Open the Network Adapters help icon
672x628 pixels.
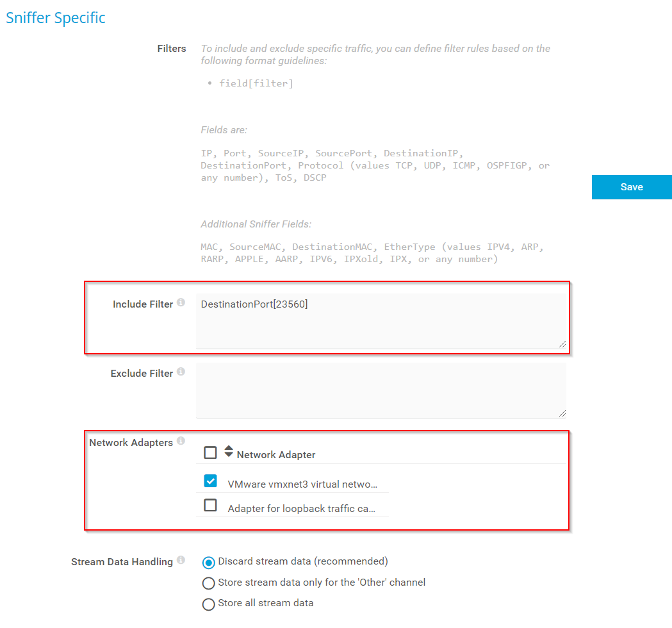pyautogui.click(x=181, y=441)
